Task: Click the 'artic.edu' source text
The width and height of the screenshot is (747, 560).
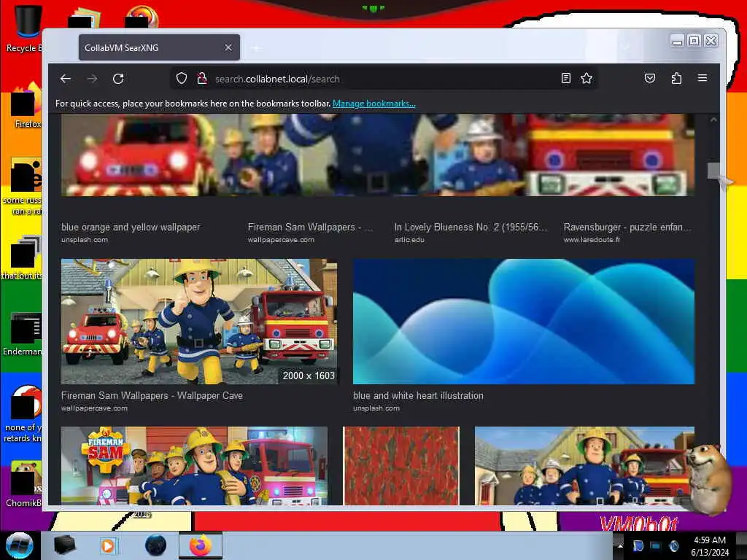Action: click(409, 239)
